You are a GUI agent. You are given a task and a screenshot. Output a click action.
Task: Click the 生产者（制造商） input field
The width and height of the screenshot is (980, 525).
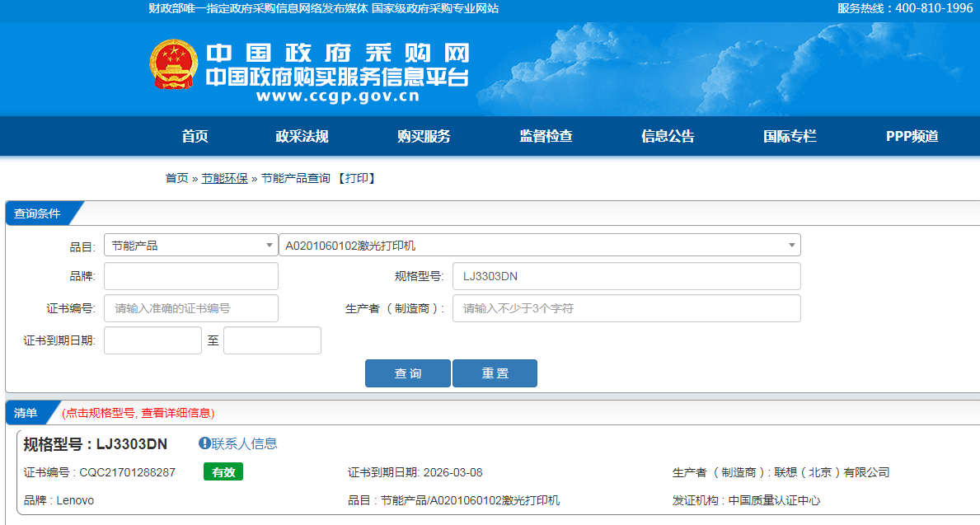point(626,308)
